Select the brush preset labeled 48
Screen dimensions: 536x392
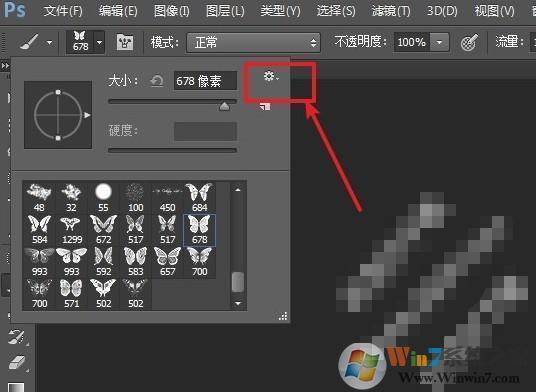coord(39,198)
